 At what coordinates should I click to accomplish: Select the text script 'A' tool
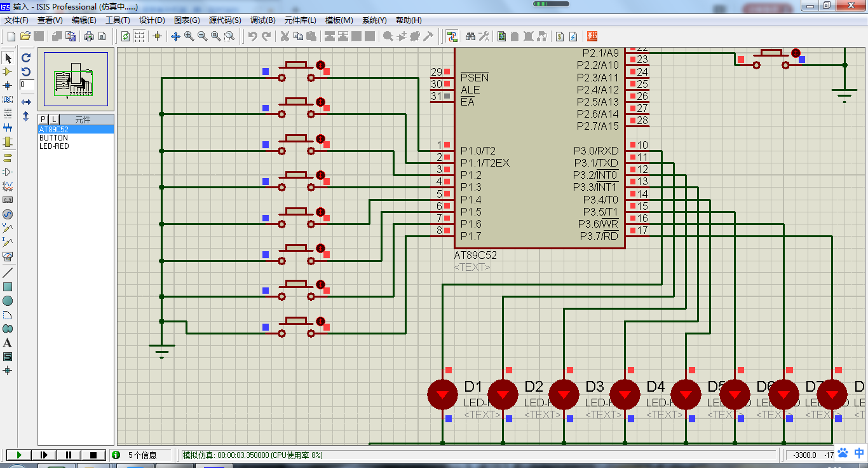8,343
